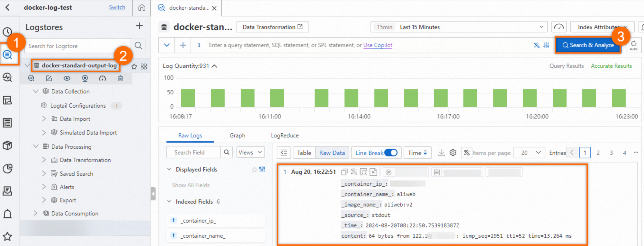Switch to the Raw Logs tab
The width and height of the screenshot is (644, 246).
click(190, 135)
